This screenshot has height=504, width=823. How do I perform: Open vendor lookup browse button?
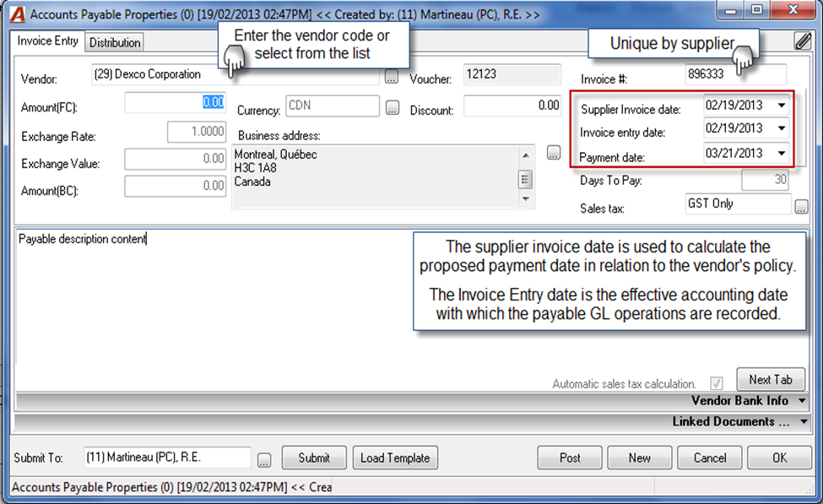pos(391,77)
